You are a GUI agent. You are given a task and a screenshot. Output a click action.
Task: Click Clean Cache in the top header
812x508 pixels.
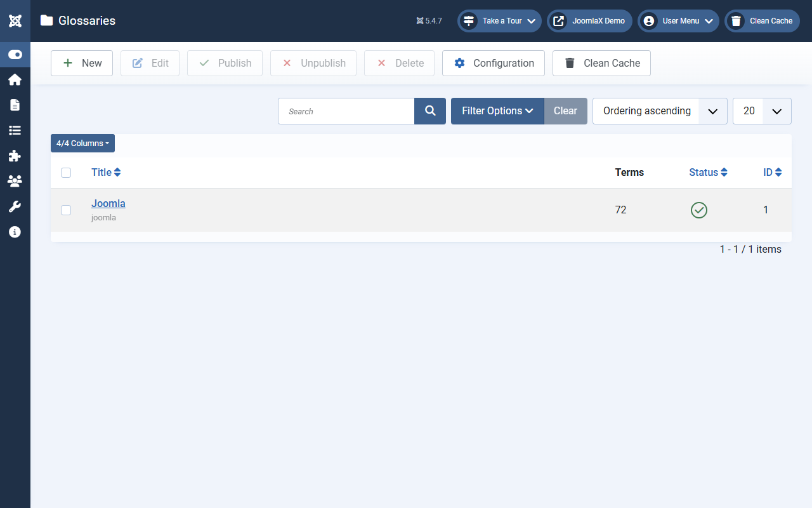pyautogui.click(x=763, y=21)
